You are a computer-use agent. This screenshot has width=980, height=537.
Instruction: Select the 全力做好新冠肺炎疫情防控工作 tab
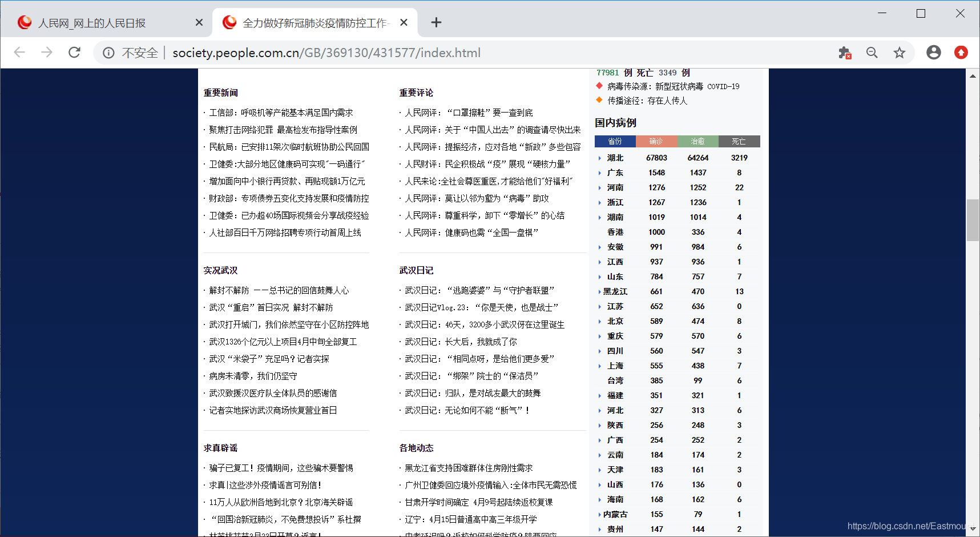pyautogui.click(x=315, y=23)
